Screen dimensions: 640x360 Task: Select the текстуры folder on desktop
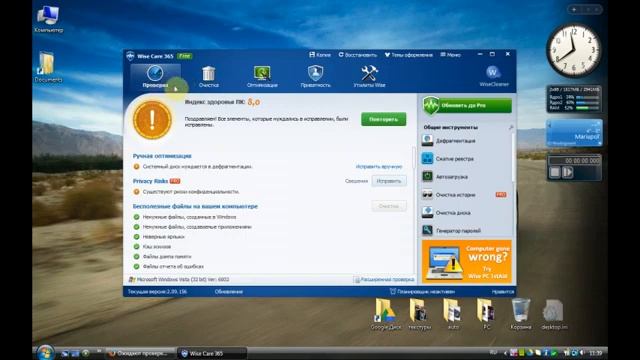pos(419,314)
